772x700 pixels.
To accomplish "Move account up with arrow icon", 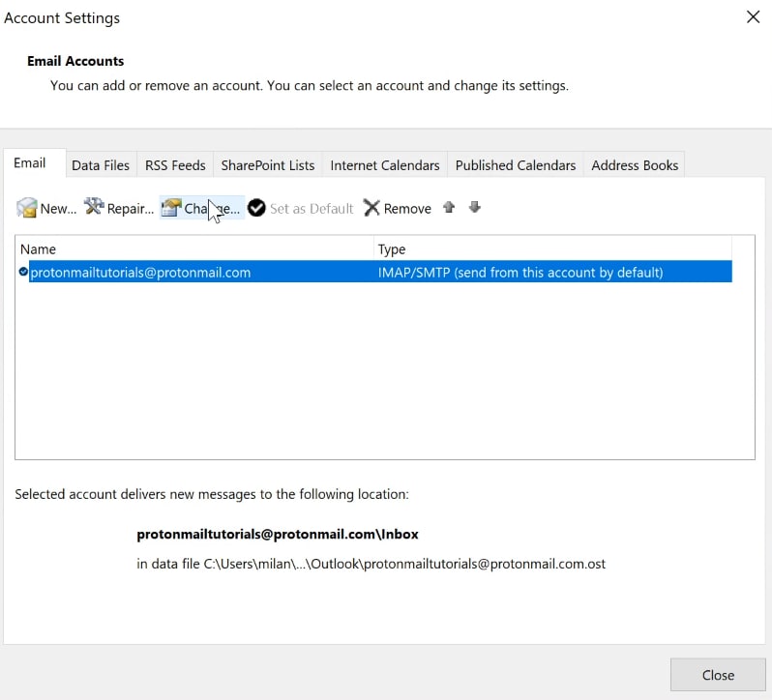I will pyautogui.click(x=449, y=207).
